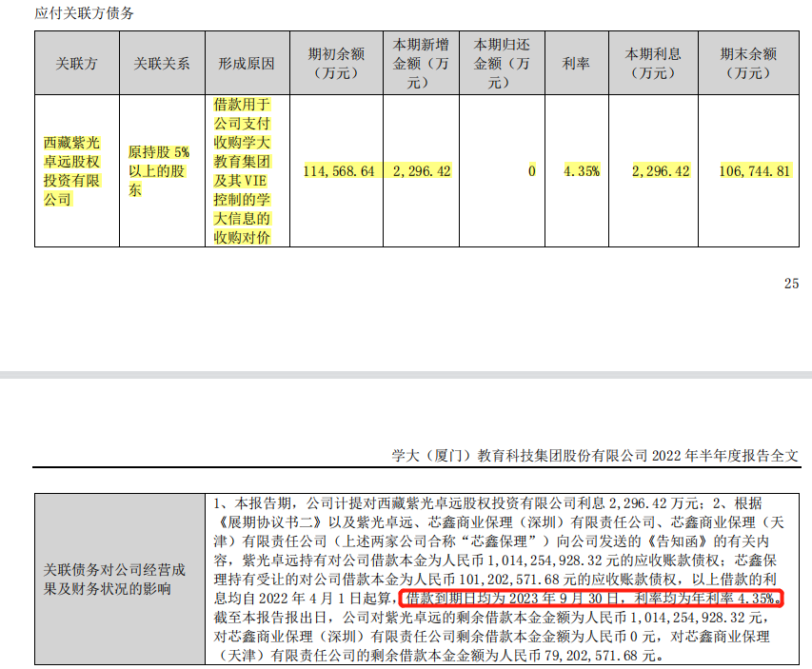The image size is (812, 669).
Task: Click the 关联关系 column header
Action: (162, 63)
